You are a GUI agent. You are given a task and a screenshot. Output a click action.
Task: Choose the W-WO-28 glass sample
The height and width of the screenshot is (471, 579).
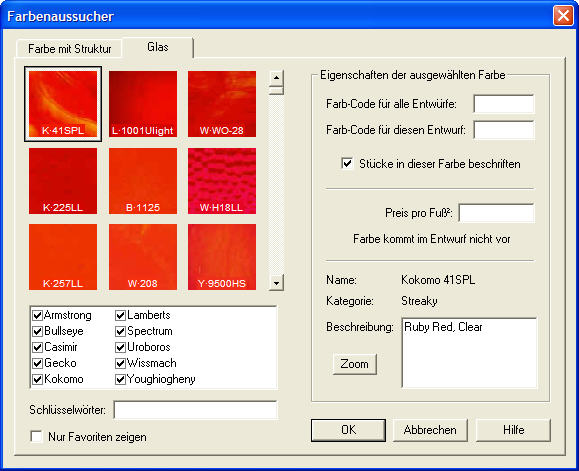(222, 104)
